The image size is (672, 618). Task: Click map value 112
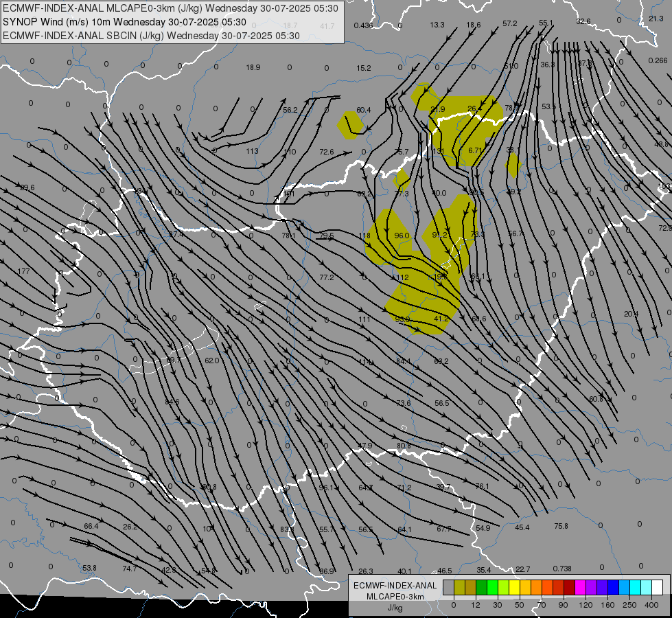pos(402,278)
